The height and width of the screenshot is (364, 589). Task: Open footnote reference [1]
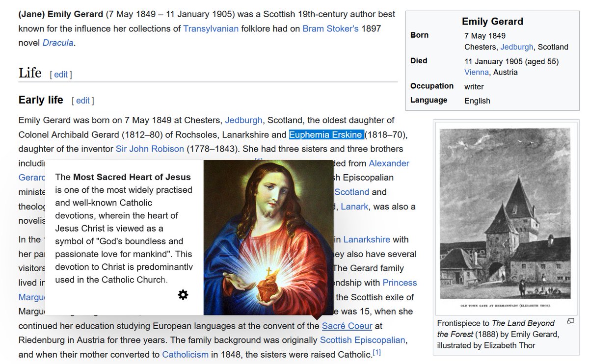(x=376, y=352)
